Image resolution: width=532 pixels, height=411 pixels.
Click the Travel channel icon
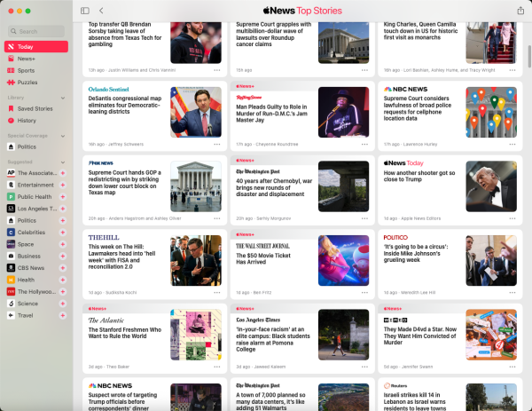[11, 315]
